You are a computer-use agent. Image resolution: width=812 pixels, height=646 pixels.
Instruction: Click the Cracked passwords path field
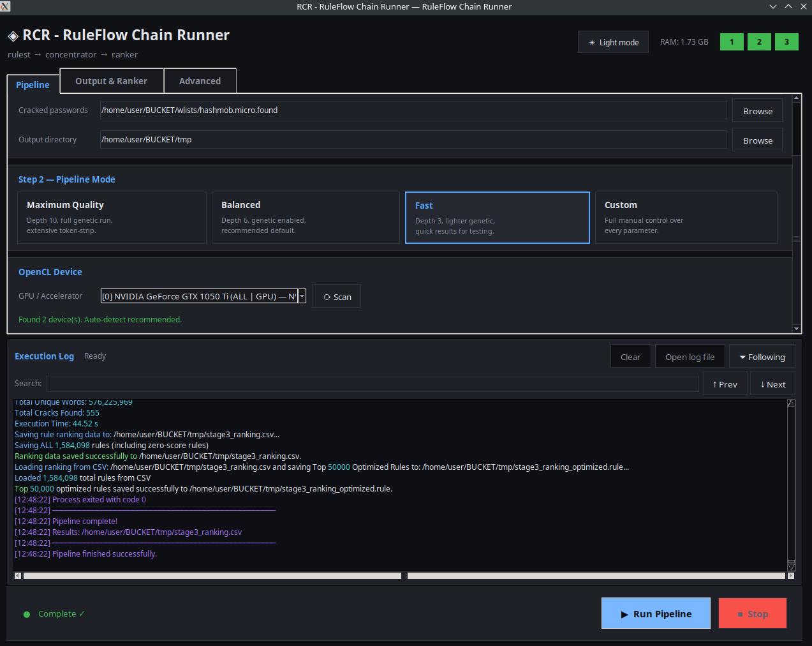[x=413, y=110]
